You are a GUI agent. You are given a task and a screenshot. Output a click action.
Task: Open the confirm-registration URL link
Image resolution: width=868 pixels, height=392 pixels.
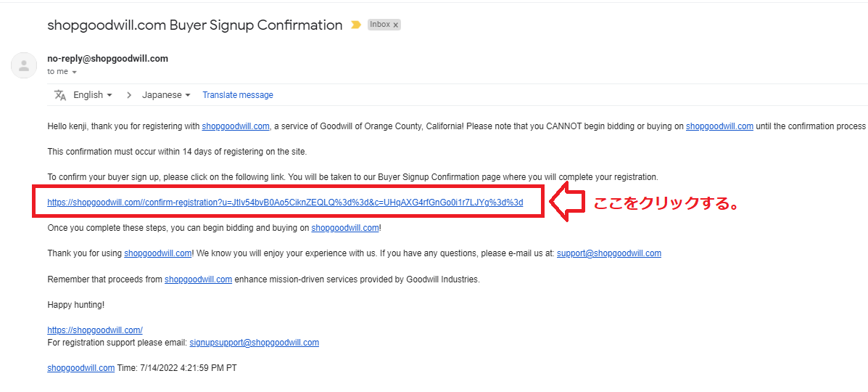[x=285, y=203]
